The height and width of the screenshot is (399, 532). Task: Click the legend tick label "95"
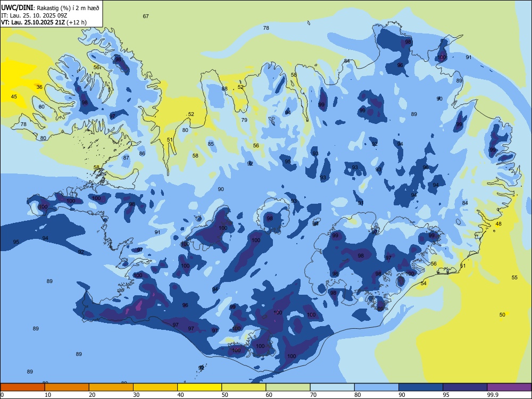click(446, 395)
